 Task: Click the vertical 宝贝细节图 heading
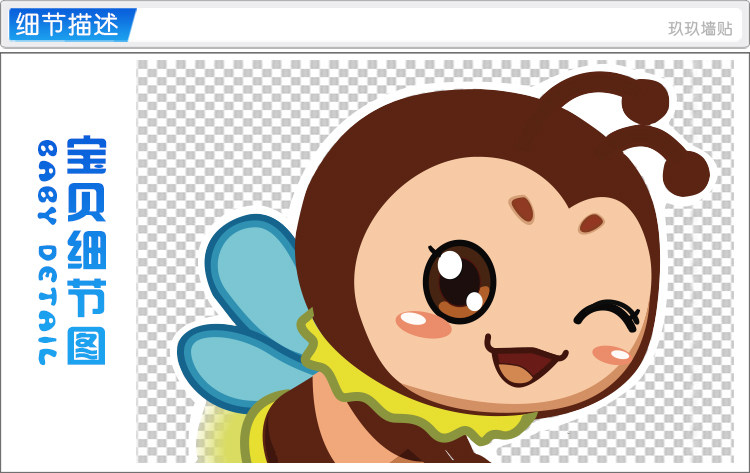pyautogui.click(x=86, y=251)
